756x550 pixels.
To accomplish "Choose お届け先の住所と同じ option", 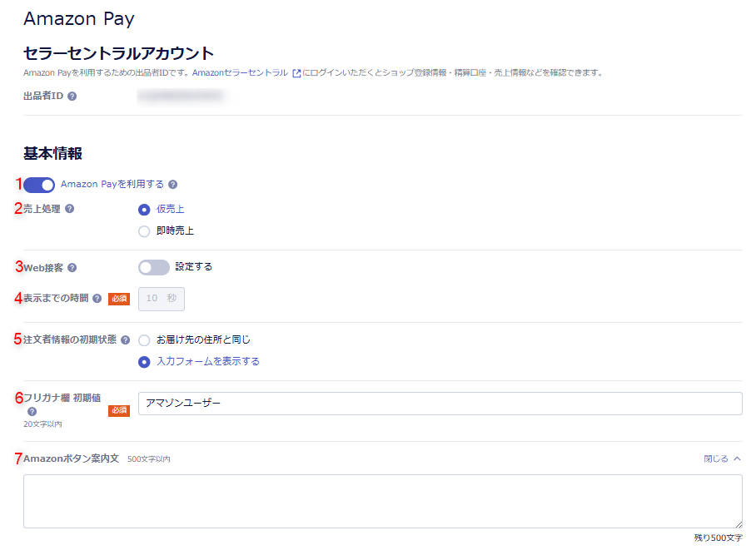I will [144, 339].
